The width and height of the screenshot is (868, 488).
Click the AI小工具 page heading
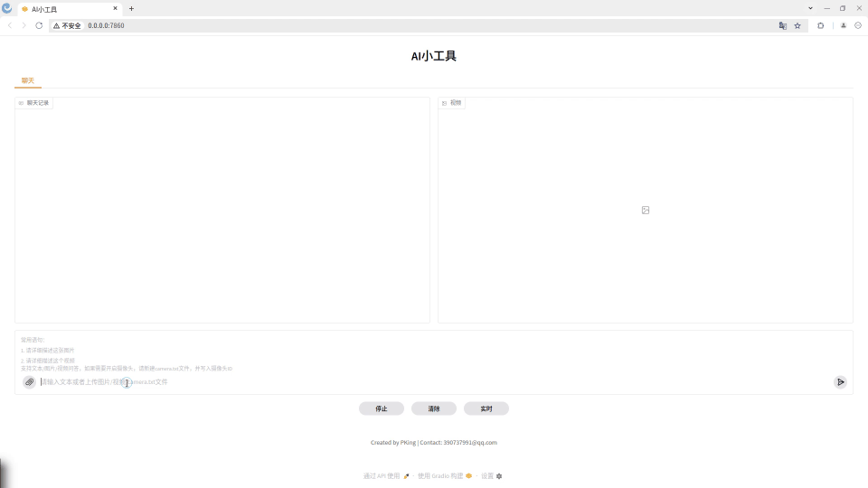pos(433,56)
